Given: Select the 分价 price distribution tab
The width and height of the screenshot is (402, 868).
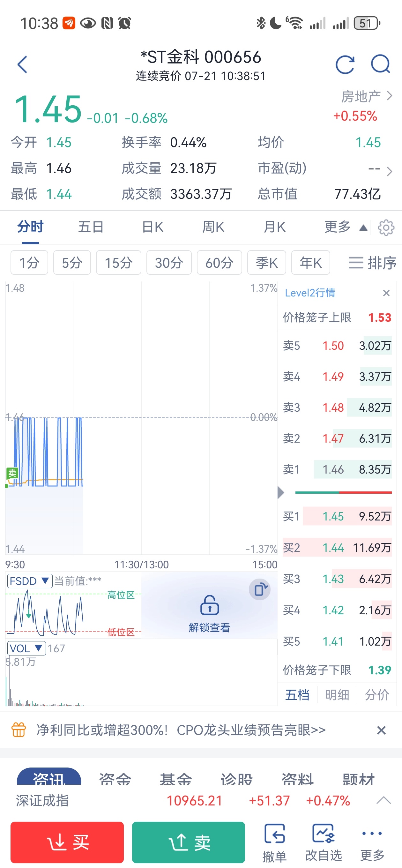Looking at the screenshot, I should pyautogui.click(x=377, y=694).
